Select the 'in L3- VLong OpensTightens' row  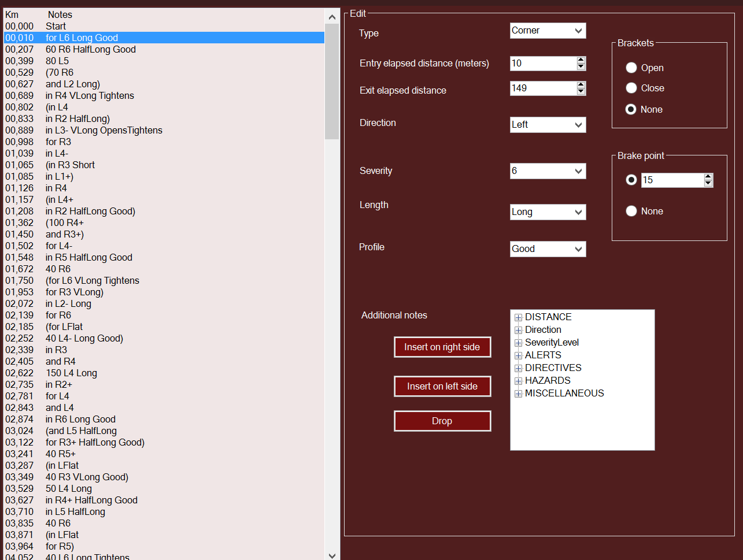click(164, 130)
